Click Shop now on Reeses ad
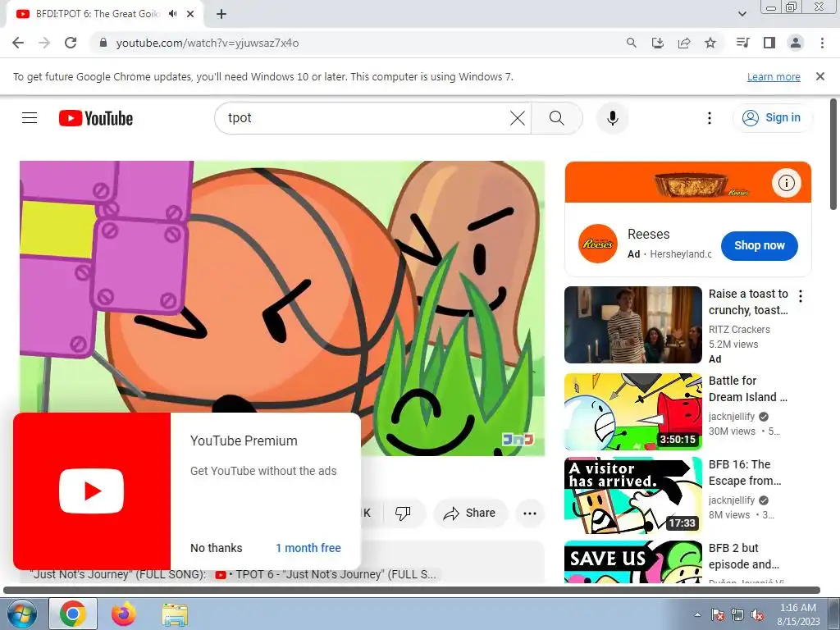 (759, 245)
